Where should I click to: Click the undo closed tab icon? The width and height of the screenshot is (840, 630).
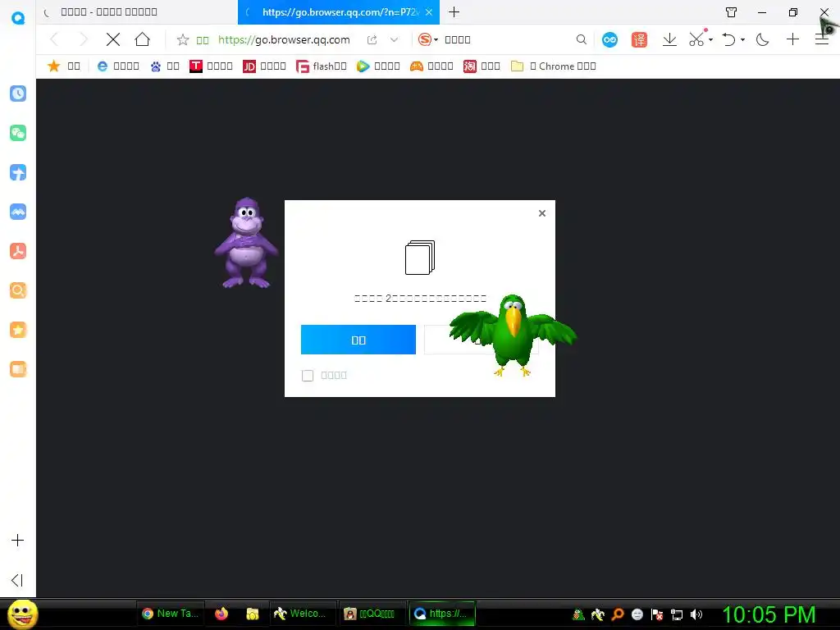click(x=728, y=39)
